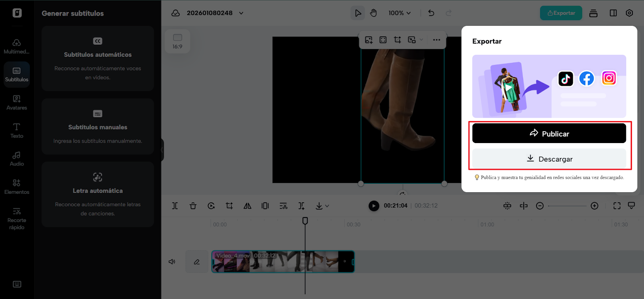This screenshot has width=644, height=299.
Task: Choose the Subtítulos automáticos card
Action: (x=98, y=58)
